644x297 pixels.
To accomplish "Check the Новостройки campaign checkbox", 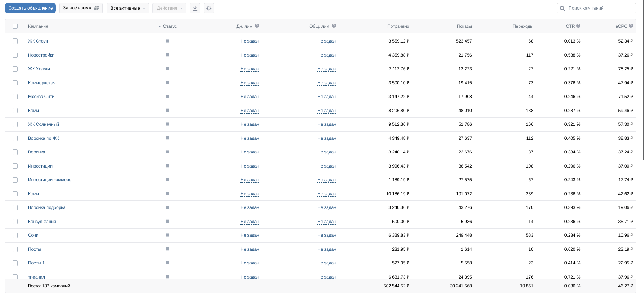I will click(15, 55).
